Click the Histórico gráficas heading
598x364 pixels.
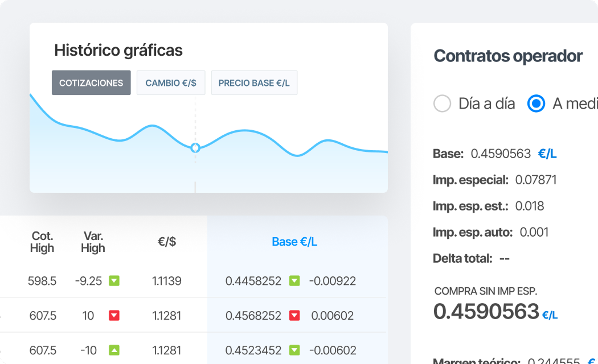coord(118,50)
